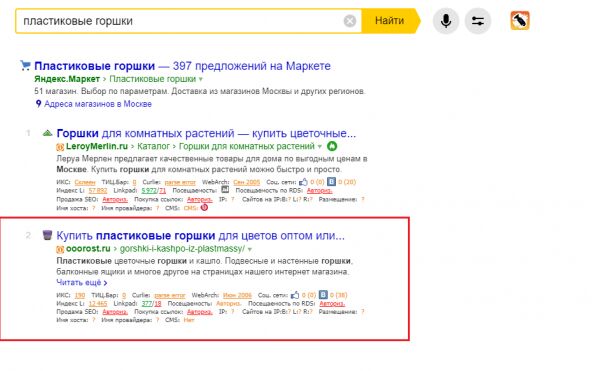Click CMS value Нет for ooorost
Screen dimensions: 600x371
[x=189, y=320]
